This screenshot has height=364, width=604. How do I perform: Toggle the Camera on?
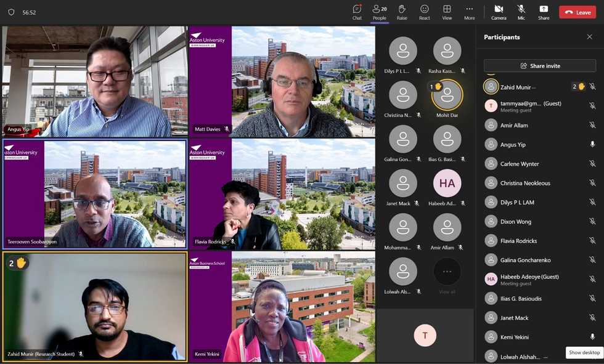(499, 12)
